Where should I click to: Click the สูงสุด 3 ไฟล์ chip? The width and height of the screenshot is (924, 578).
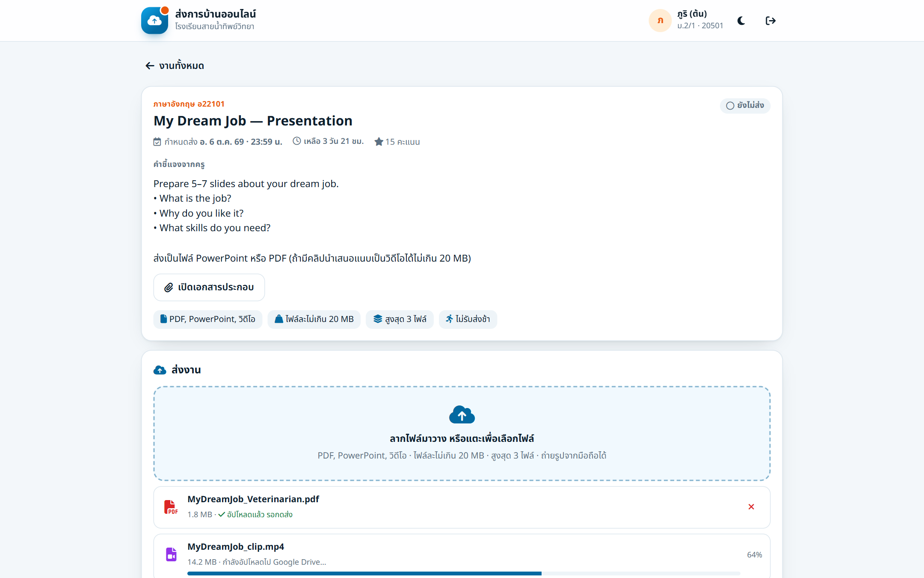pos(400,319)
